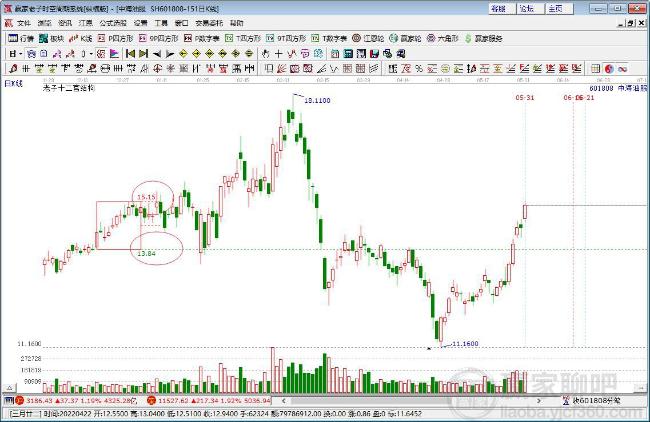The width and height of the screenshot is (650, 422).
Task: Click the grid table icon beside yin-yang
Action: coord(595,68)
